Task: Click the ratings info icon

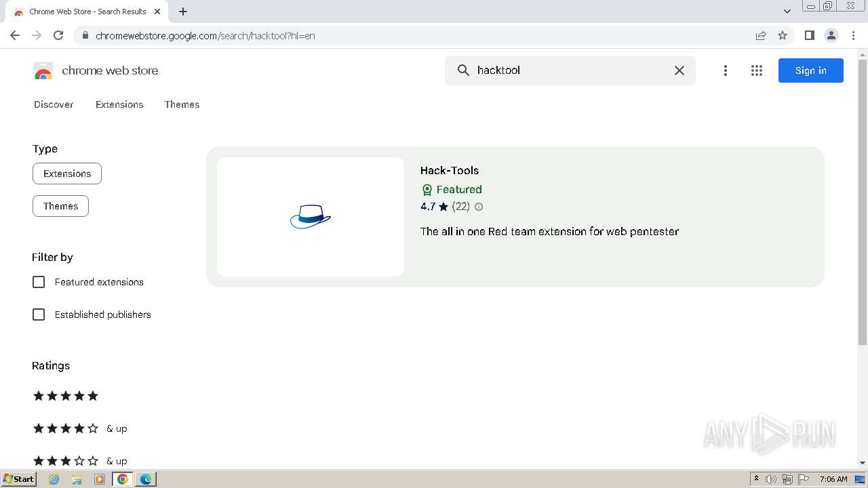Action: point(479,207)
